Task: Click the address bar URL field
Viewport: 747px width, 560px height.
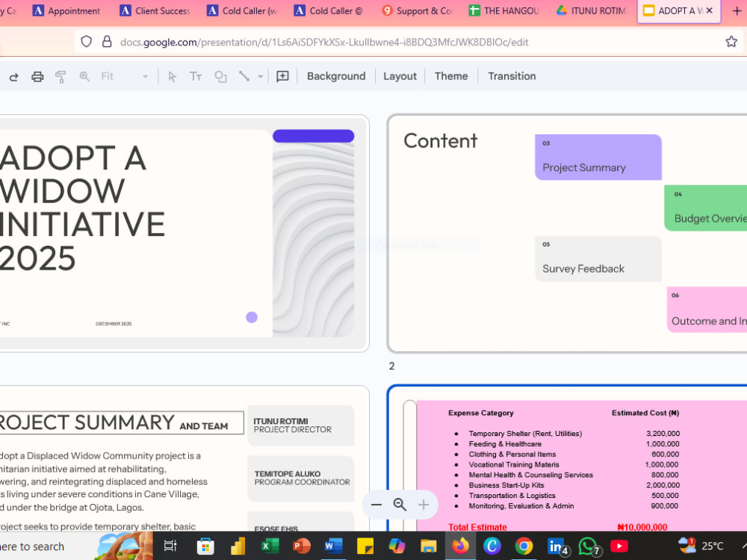Action: tap(324, 42)
